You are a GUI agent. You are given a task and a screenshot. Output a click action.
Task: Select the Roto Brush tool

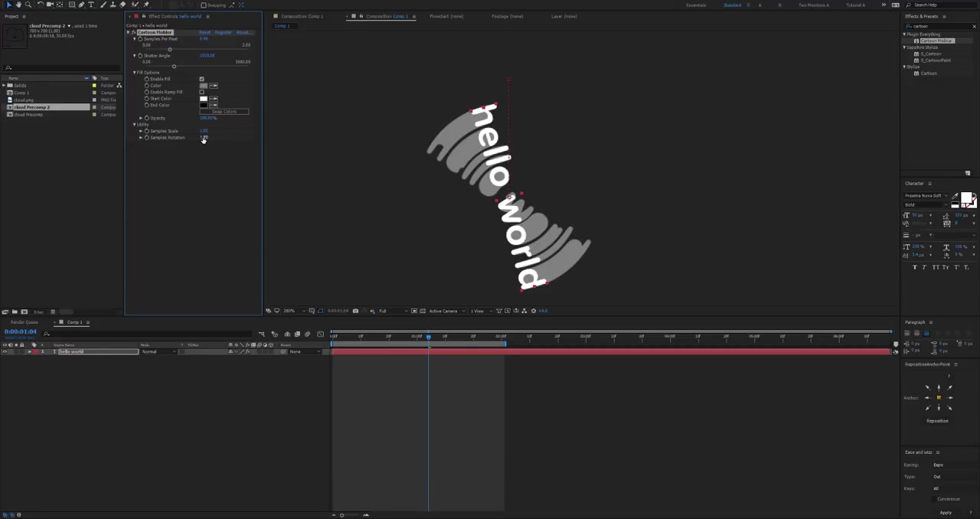pos(135,5)
